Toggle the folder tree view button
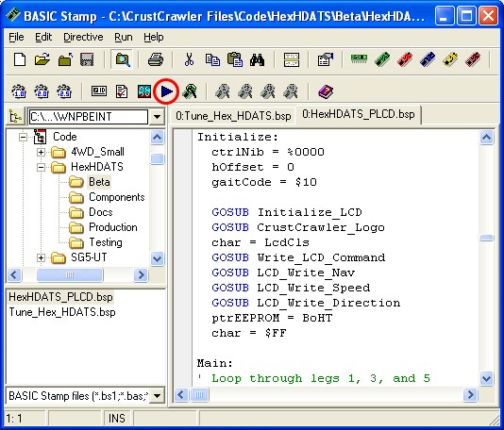This screenshot has height=430, width=504. pos(15,116)
